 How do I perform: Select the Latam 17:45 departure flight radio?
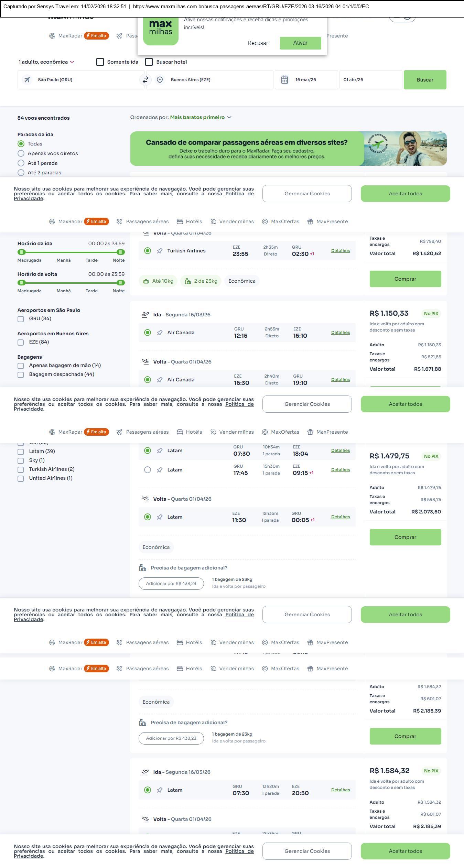148,470
